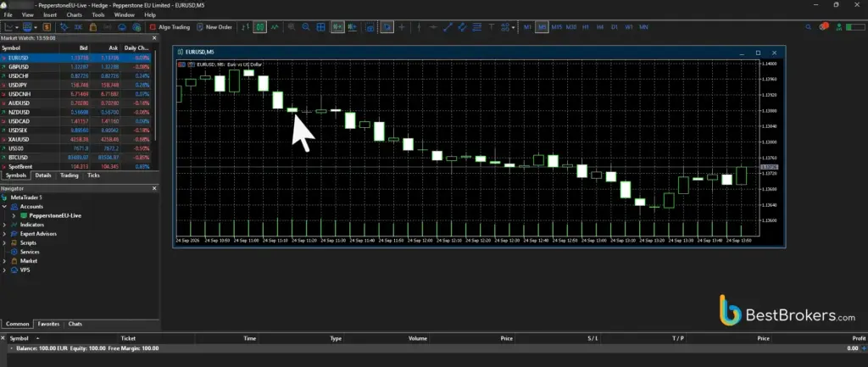Open the Favorites tab in Navigator
The image size is (868, 367).
[x=48, y=324]
